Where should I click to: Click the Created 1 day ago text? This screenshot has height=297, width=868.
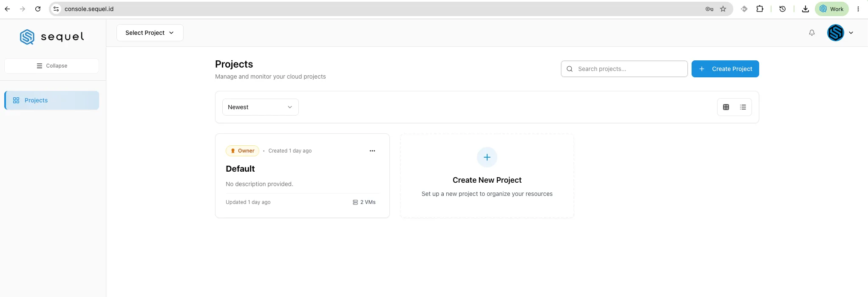290,151
